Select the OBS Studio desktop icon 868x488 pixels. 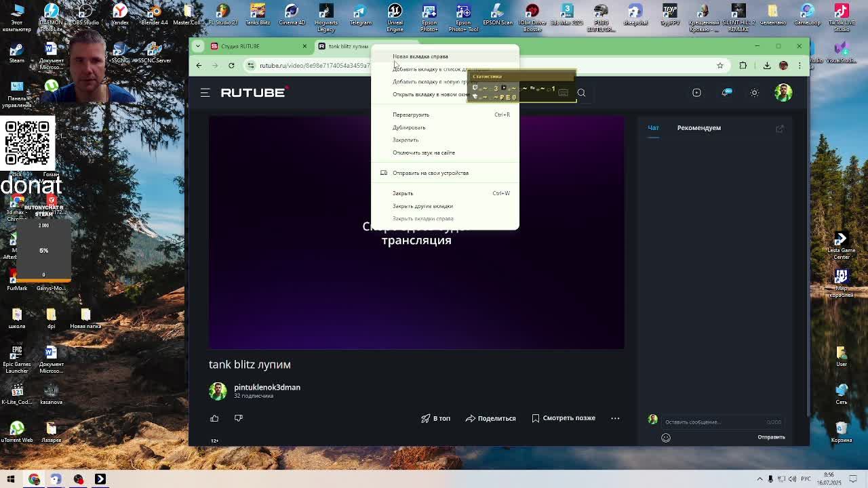point(85,16)
